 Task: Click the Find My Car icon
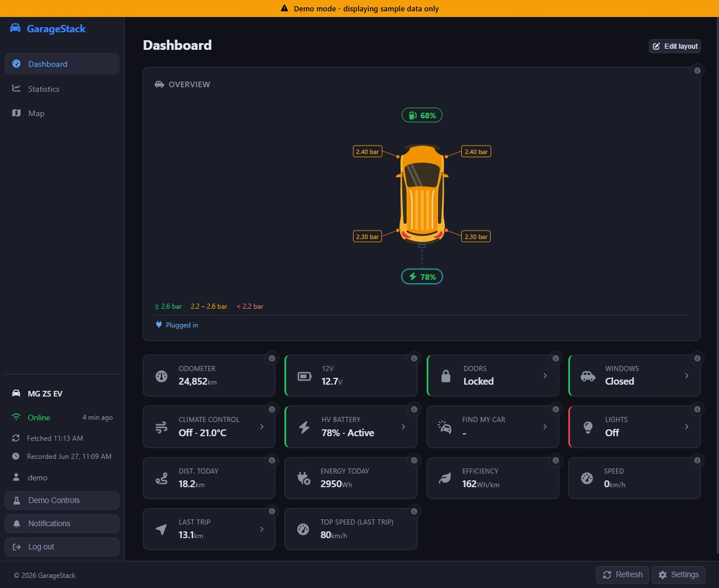(445, 427)
